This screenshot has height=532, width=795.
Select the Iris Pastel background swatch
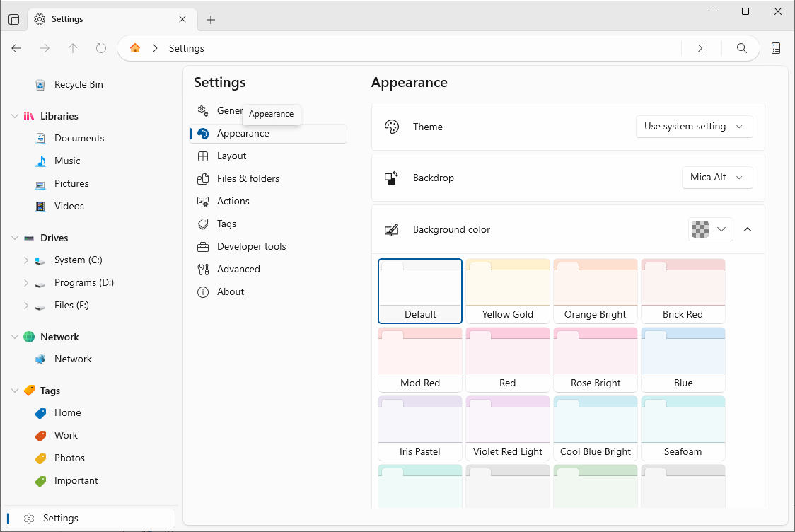click(x=420, y=428)
